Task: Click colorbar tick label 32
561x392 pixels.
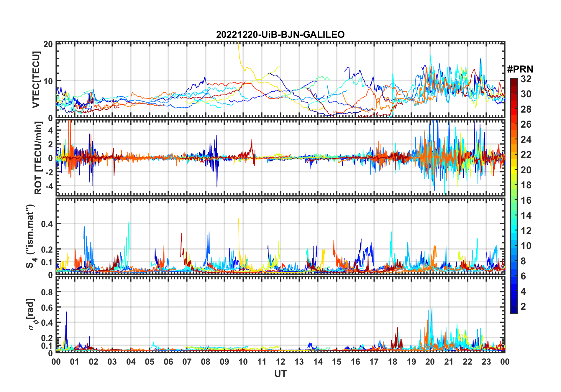Action: 526,79
